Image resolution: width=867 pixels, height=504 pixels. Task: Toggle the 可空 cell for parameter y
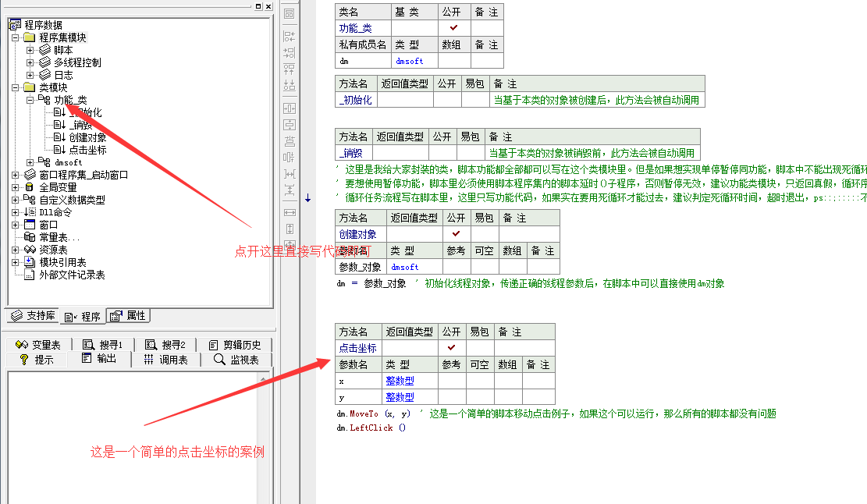point(479,397)
